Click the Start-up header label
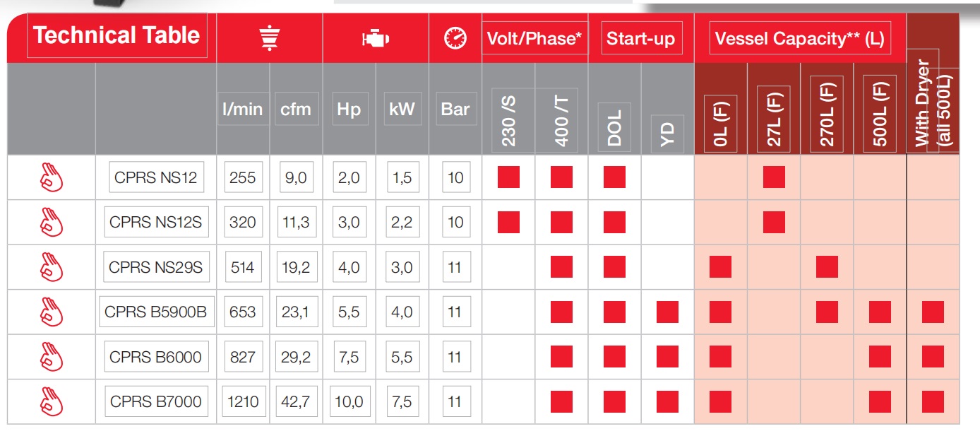980x436 pixels. [x=640, y=39]
